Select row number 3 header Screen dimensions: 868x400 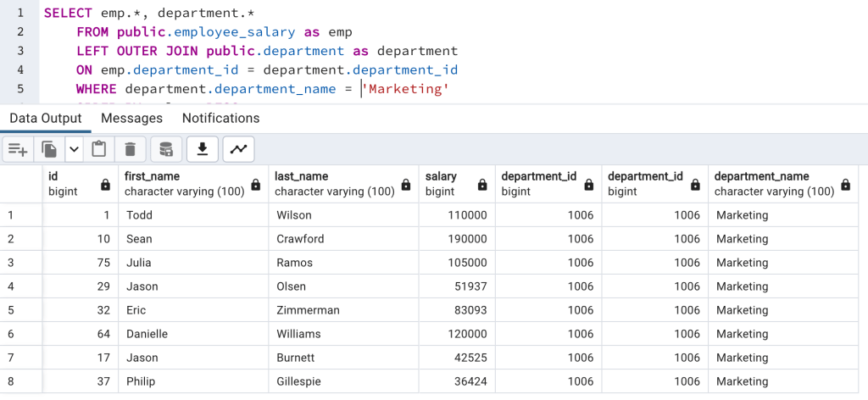tap(12, 263)
